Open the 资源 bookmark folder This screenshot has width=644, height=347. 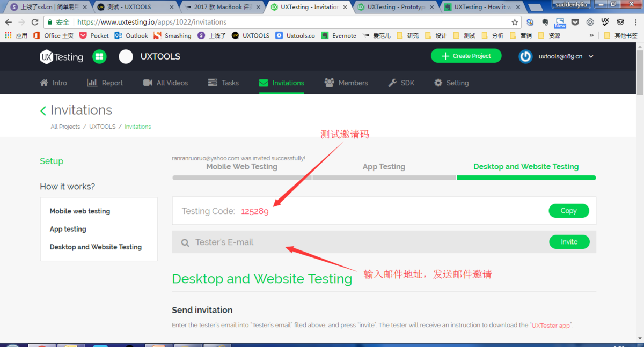click(550, 35)
